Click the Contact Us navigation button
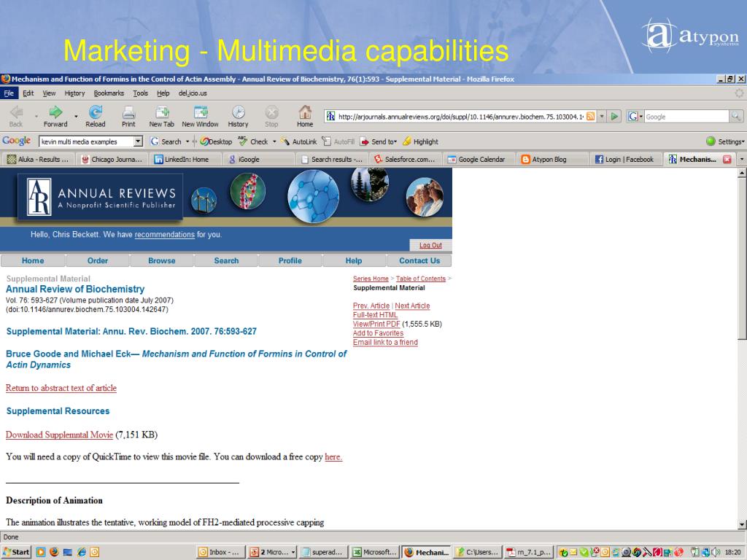This screenshot has height=560, width=747. 419,260
